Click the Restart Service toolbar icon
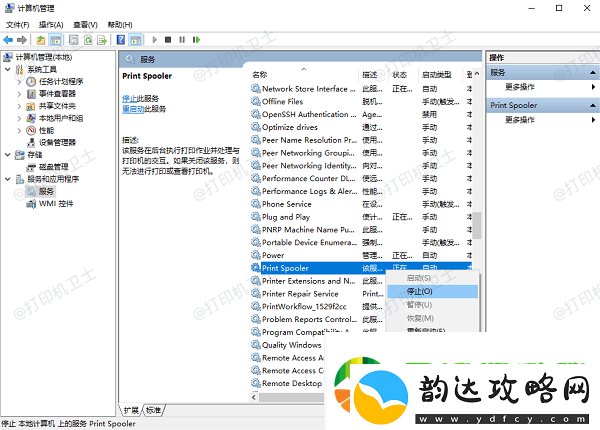600x430 pixels. coord(196,40)
